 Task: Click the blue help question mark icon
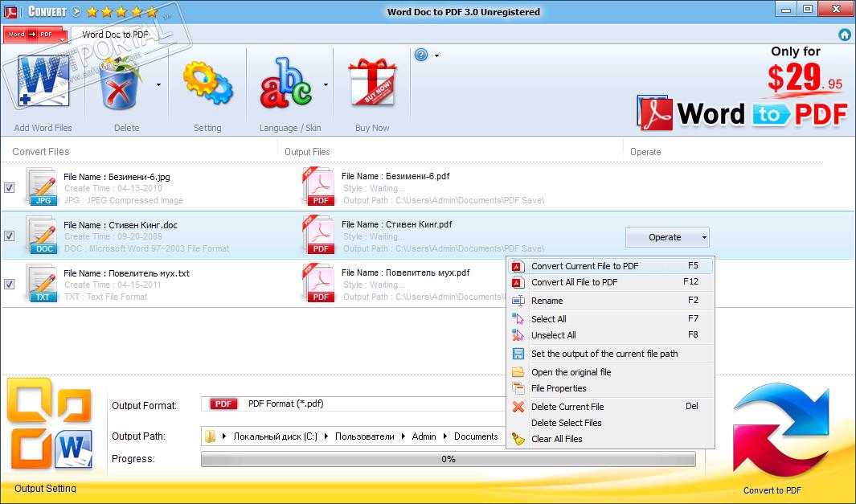[421, 55]
